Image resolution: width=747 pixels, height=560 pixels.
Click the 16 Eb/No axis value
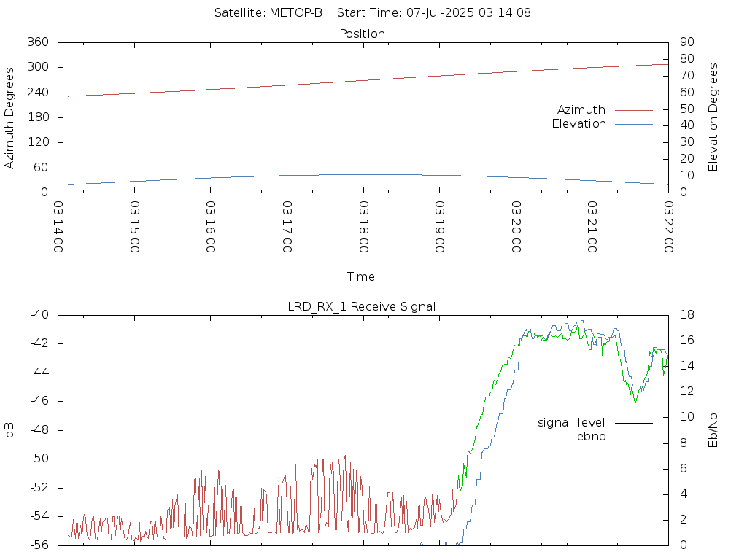tap(687, 340)
